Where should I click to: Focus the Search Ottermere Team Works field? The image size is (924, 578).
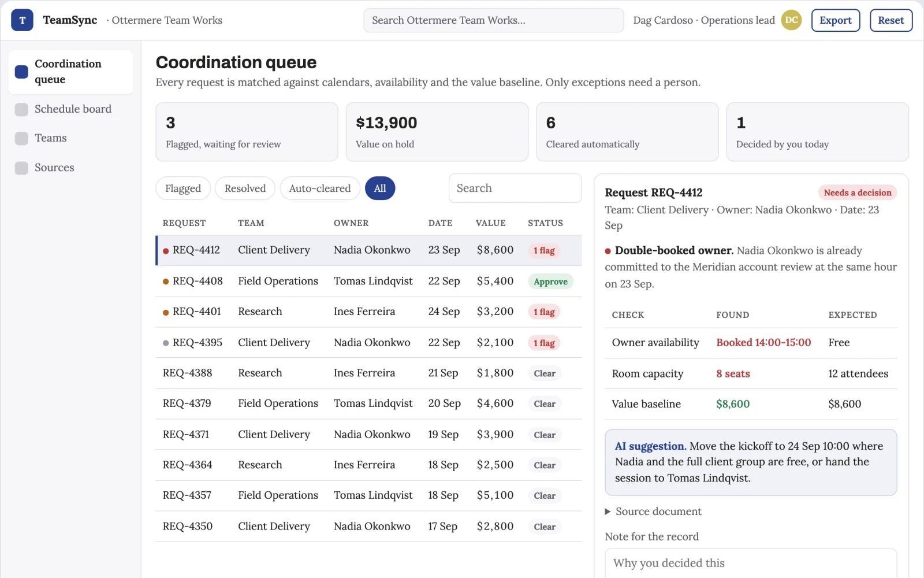click(494, 20)
